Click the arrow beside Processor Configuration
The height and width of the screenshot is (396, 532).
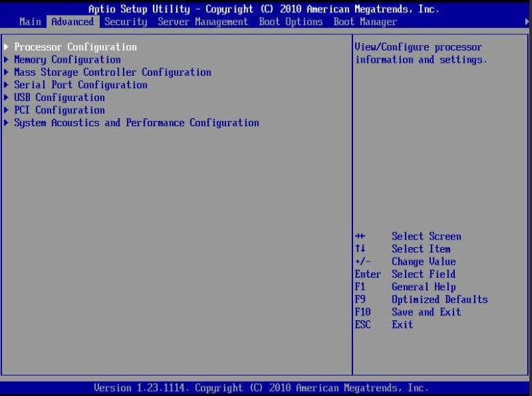click(x=7, y=47)
